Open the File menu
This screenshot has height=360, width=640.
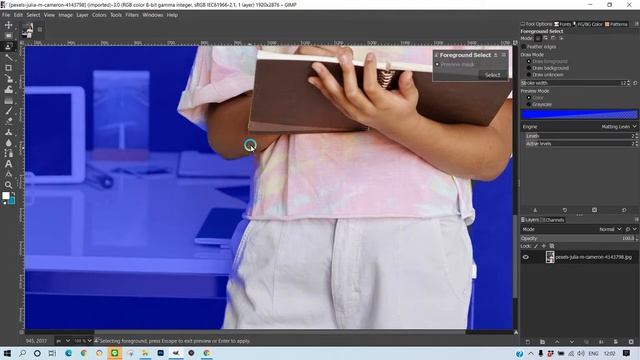click(6, 15)
